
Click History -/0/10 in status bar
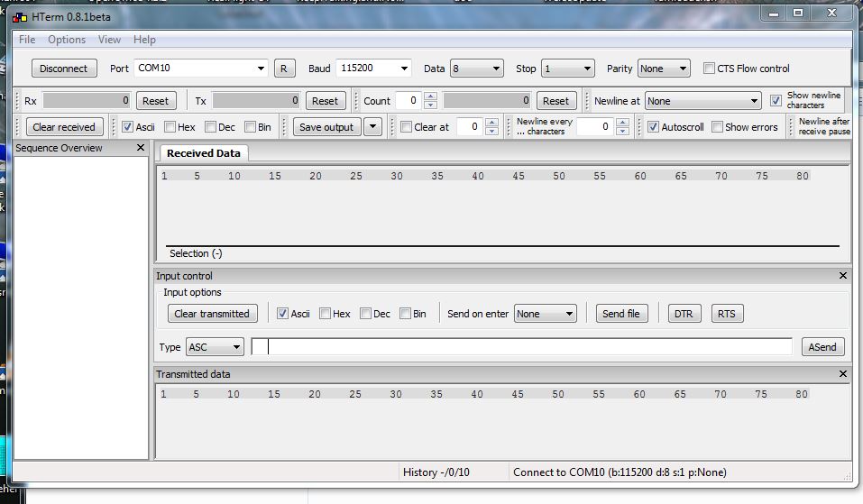(x=436, y=472)
